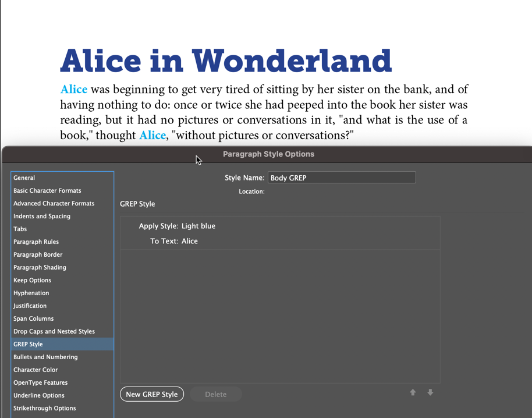Screen dimensions: 532x418
Task: Go to Character Color category
Action: tap(62, 370)
